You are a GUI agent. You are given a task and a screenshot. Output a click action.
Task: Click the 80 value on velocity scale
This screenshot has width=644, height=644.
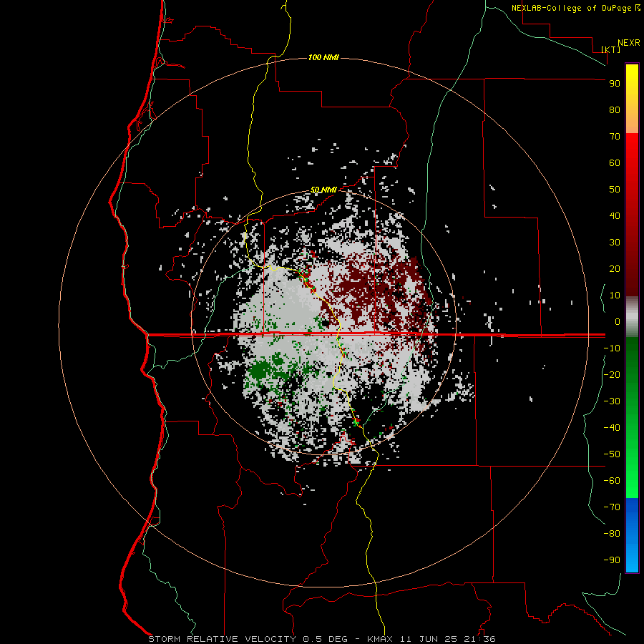[615, 110]
